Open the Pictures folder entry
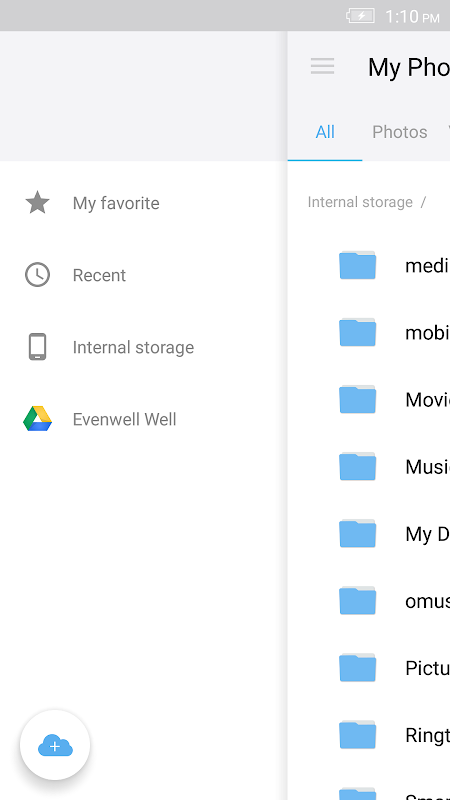 click(369, 667)
